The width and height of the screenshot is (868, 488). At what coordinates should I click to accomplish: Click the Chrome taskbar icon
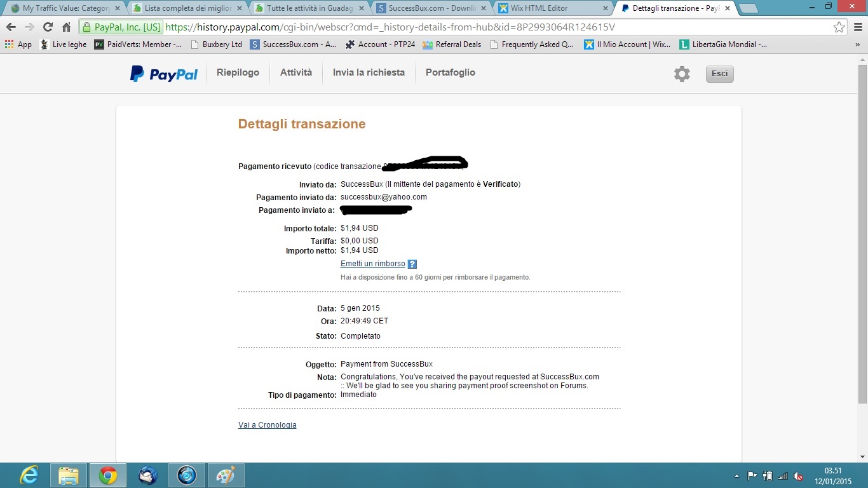(x=107, y=475)
